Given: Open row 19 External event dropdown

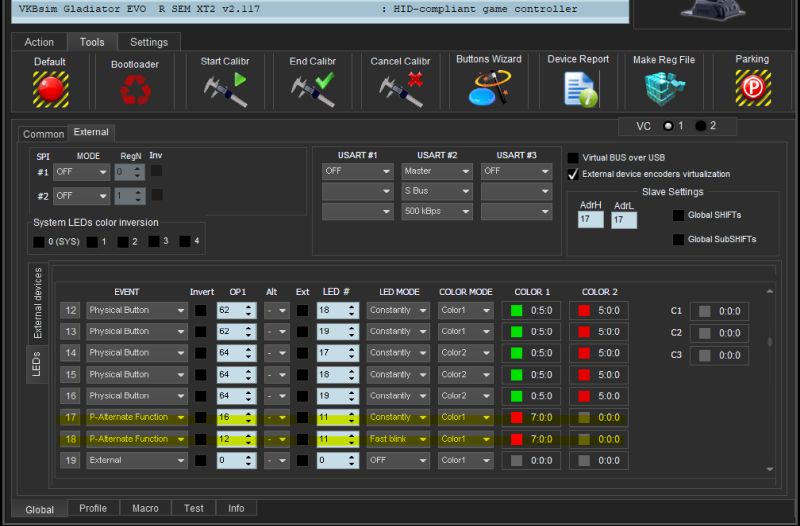Looking at the screenshot, I should click(136, 460).
